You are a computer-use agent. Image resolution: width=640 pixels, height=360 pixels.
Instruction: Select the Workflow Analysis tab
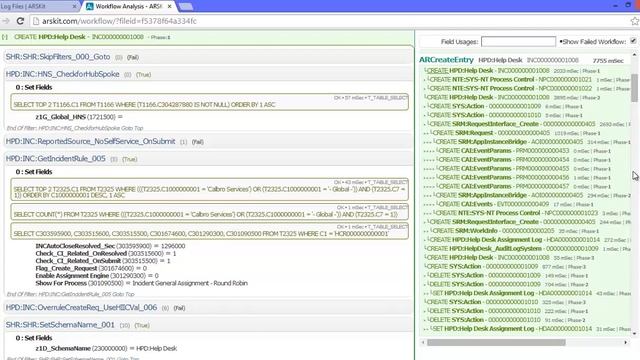[128, 7]
